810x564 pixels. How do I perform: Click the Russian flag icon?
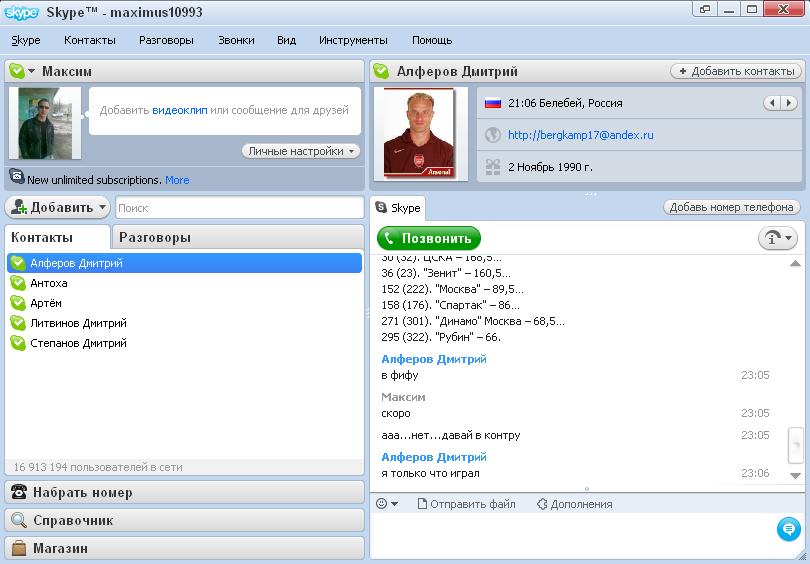493,103
